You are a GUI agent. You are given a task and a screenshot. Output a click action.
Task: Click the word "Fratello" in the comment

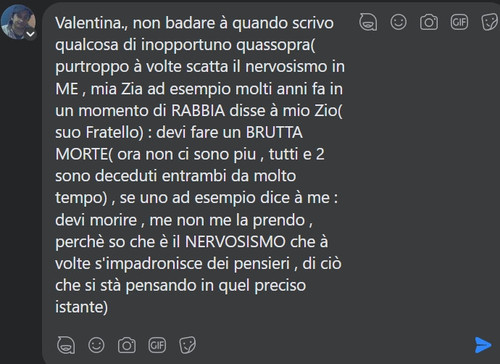click(x=112, y=132)
